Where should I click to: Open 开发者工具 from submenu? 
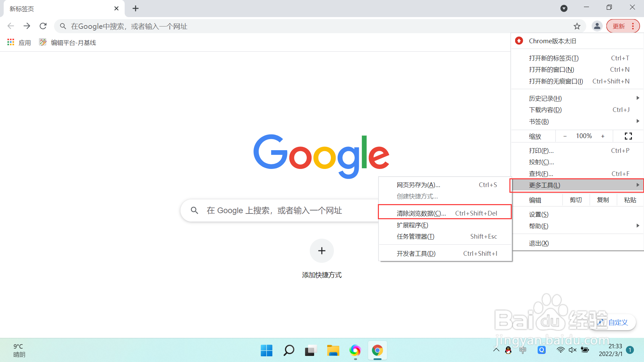click(x=445, y=254)
